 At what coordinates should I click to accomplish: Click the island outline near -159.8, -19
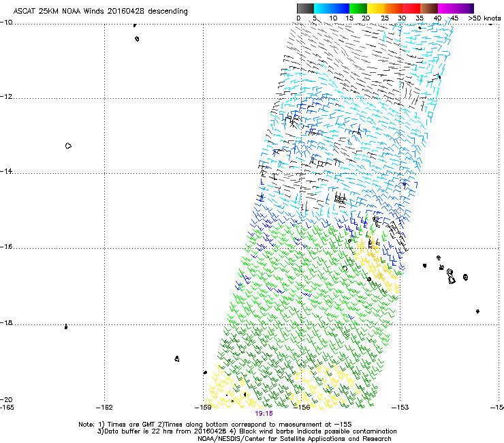(177, 358)
